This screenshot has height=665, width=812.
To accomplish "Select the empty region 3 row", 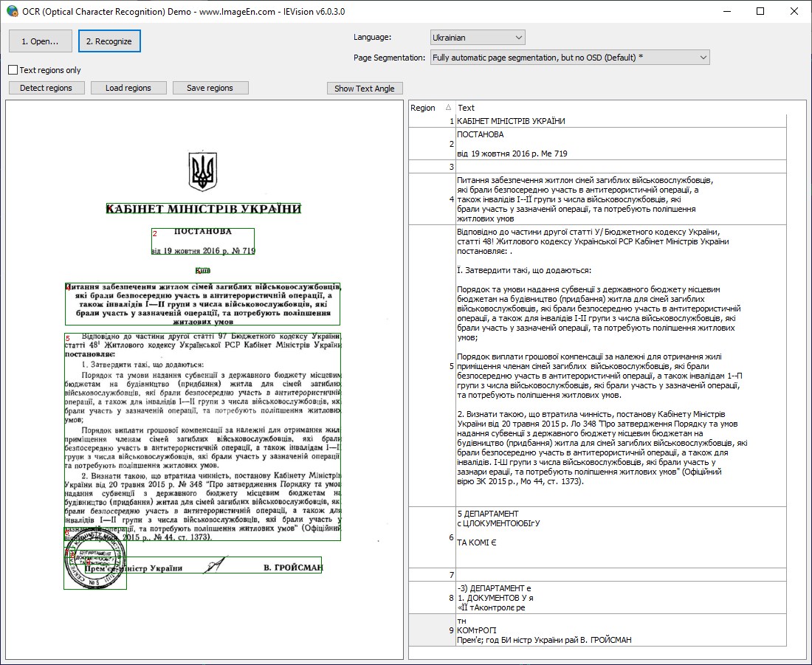I will click(598, 166).
